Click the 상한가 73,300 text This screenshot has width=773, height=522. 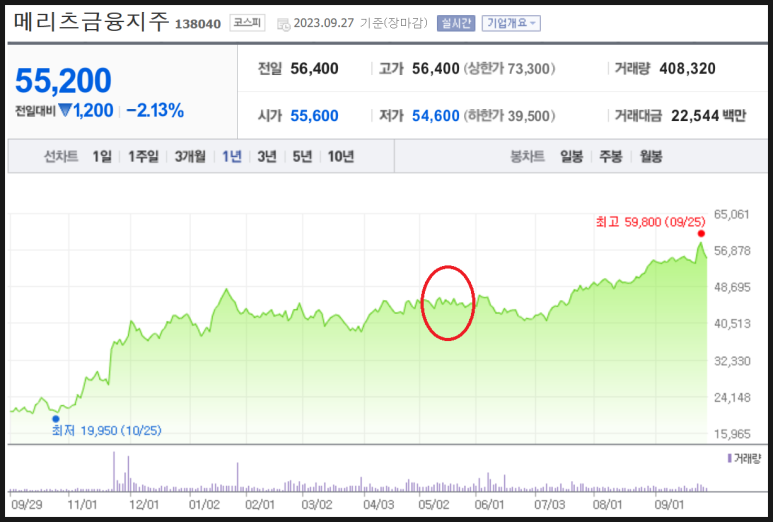coord(509,69)
